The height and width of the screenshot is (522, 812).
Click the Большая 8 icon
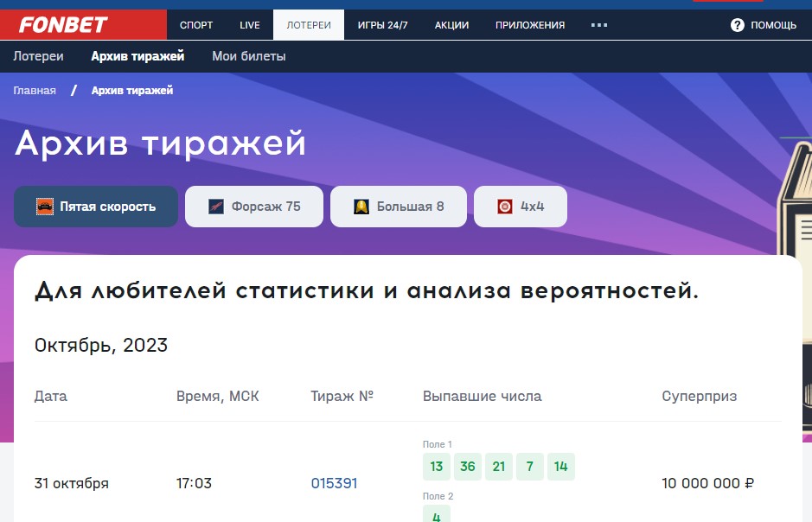point(361,207)
